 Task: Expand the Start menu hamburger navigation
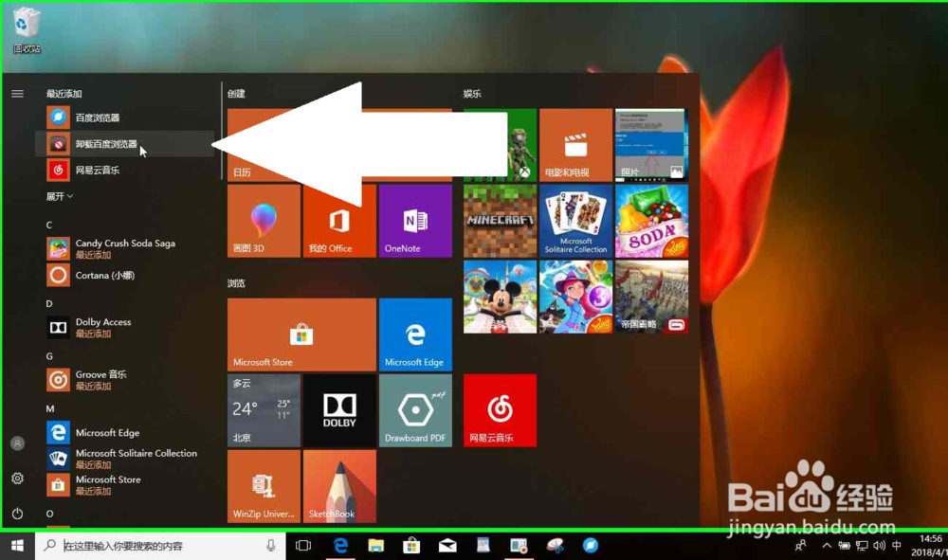coord(17,94)
